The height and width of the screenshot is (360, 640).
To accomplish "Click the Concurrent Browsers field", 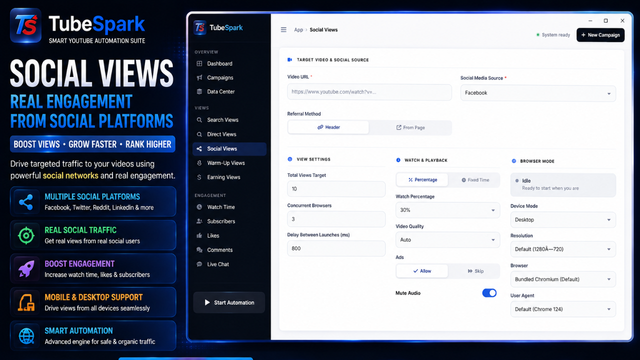I will pyautogui.click(x=336, y=219).
